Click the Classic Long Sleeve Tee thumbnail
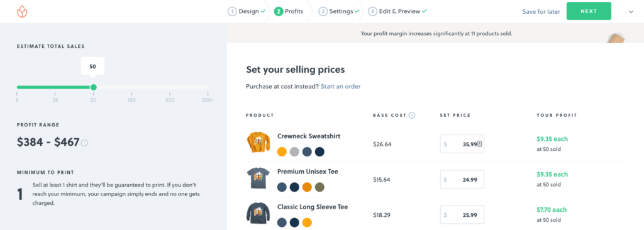644x230 pixels. (258, 213)
